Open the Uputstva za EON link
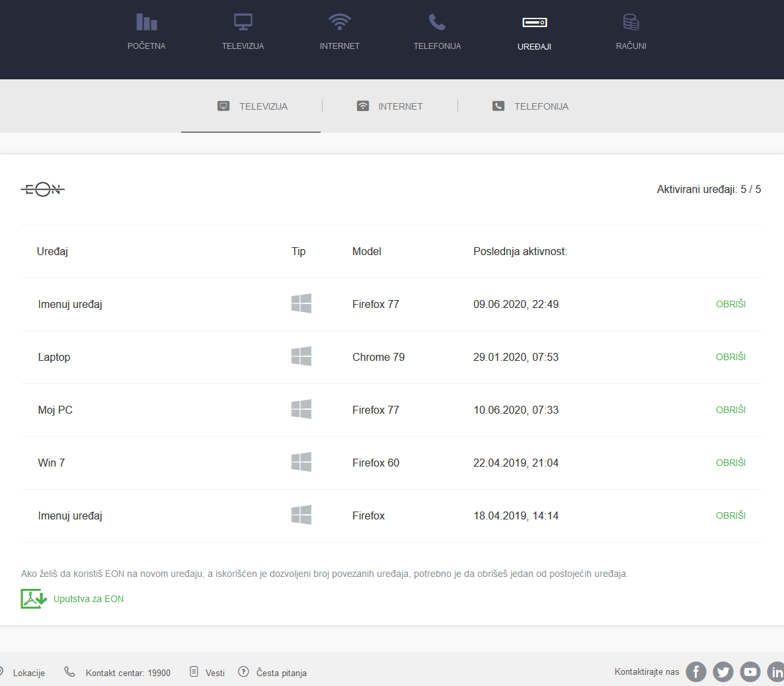 (89, 599)
